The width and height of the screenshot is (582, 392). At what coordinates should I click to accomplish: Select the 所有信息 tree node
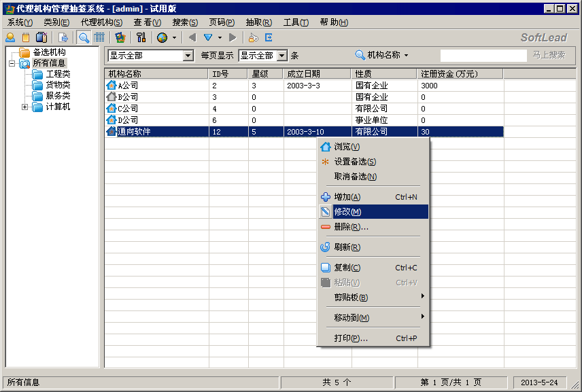tap(50, 63)
